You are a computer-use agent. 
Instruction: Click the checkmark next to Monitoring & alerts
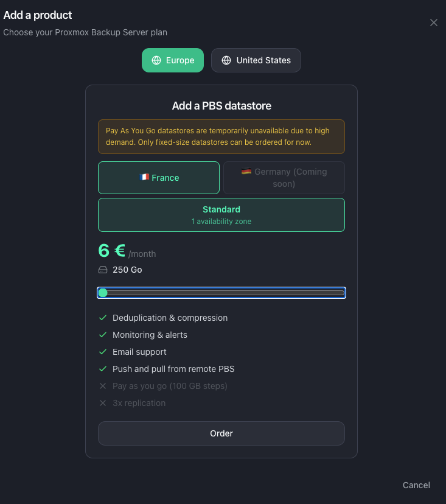[x=103, y=335]
